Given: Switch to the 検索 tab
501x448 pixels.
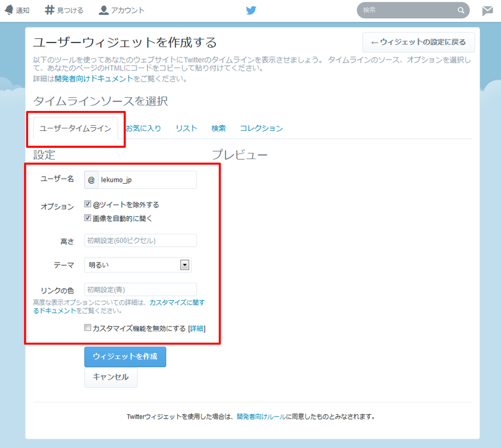Looking at the screenshot, I should click(219, 128).
